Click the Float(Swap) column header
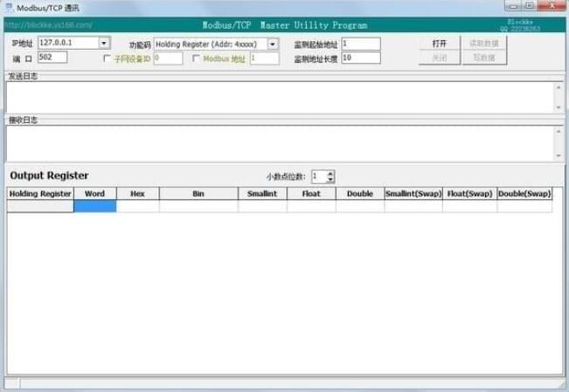This screenshot has width=569, height=392. pyautogui.click(x=470, y=194)
